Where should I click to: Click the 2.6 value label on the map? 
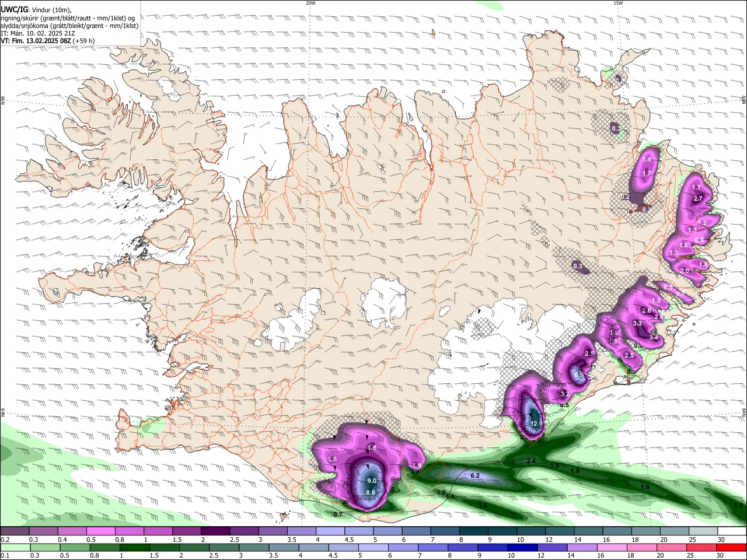pos(646,310)
